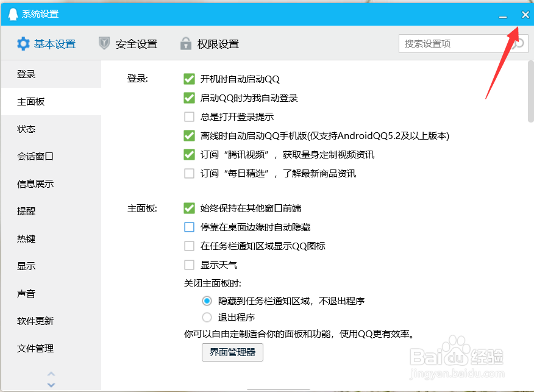The height and width of the screenshot is (392, 534).
Task: Click the shield icon next to 安全设置
Action: tap(104, 43)
